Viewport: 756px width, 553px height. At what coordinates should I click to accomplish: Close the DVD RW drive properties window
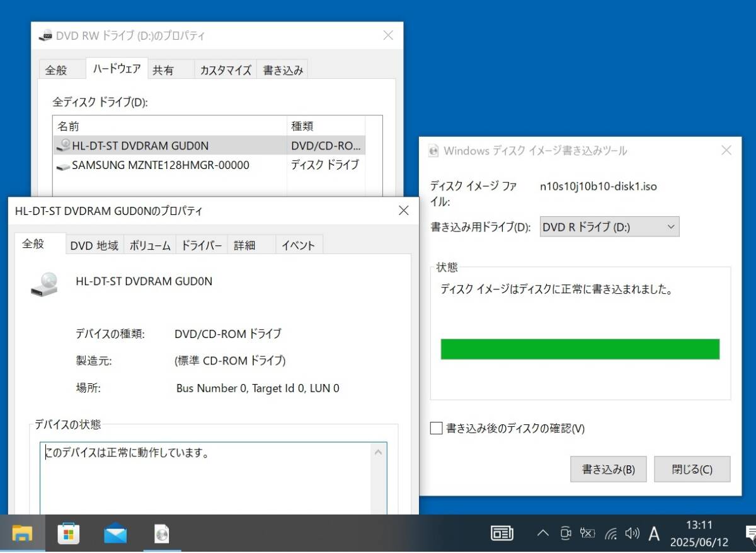pos(389,36)
